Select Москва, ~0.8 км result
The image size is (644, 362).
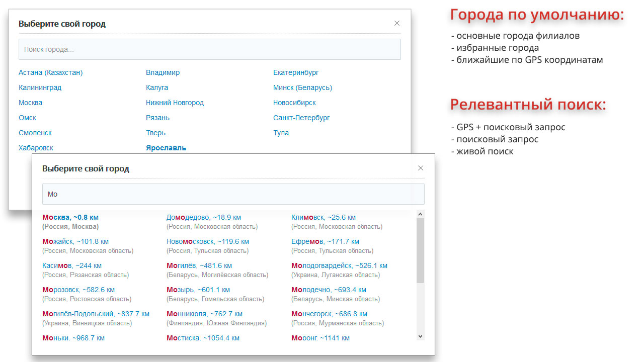[70, 218]
